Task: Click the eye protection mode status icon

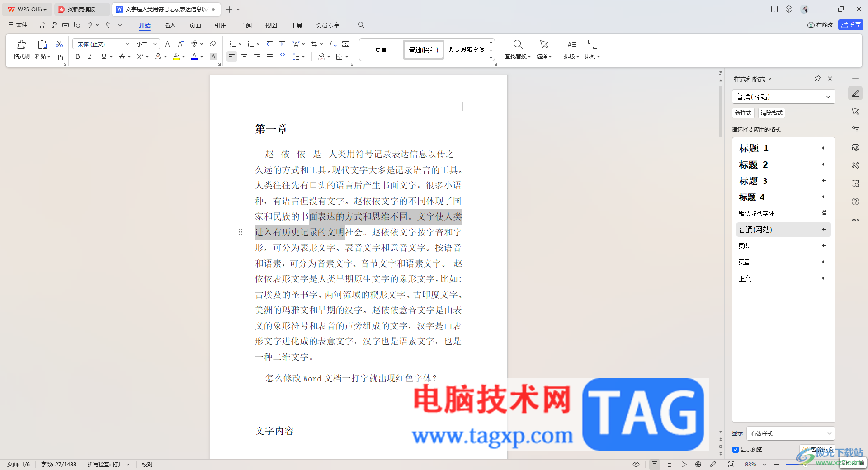Action: tap(636, 464)
